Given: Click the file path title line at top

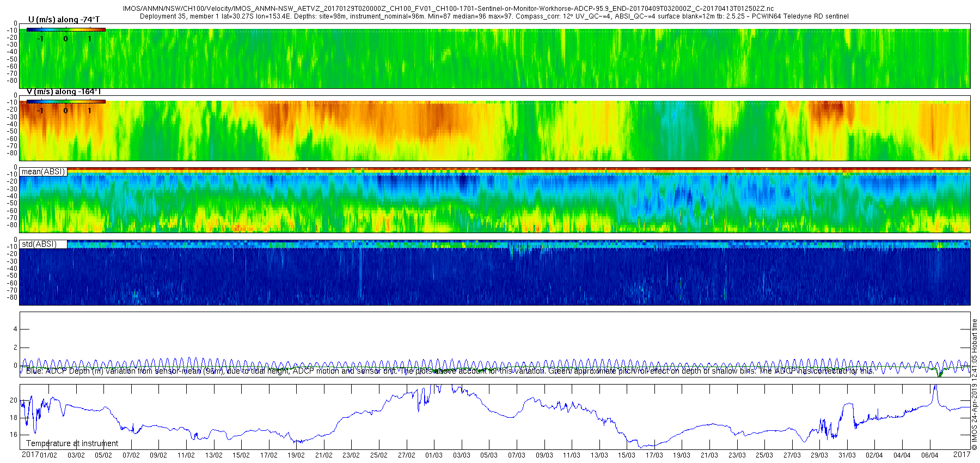Looking at the screenshot, I should point(448,9).
